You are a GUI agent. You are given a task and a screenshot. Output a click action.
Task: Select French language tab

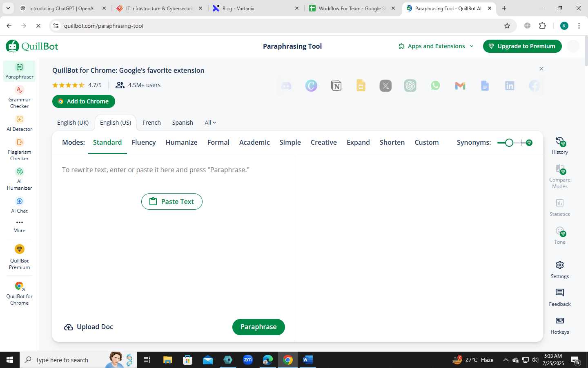click(x=151, y=123)
